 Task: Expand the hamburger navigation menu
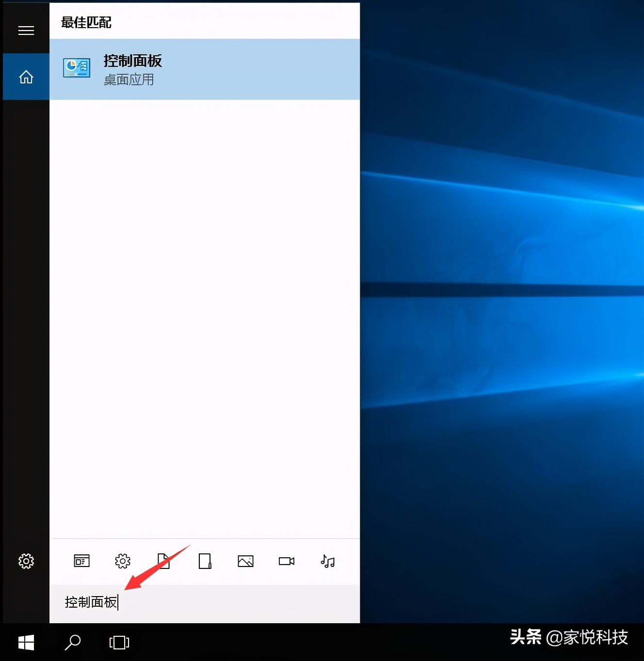tap(26, 30)
